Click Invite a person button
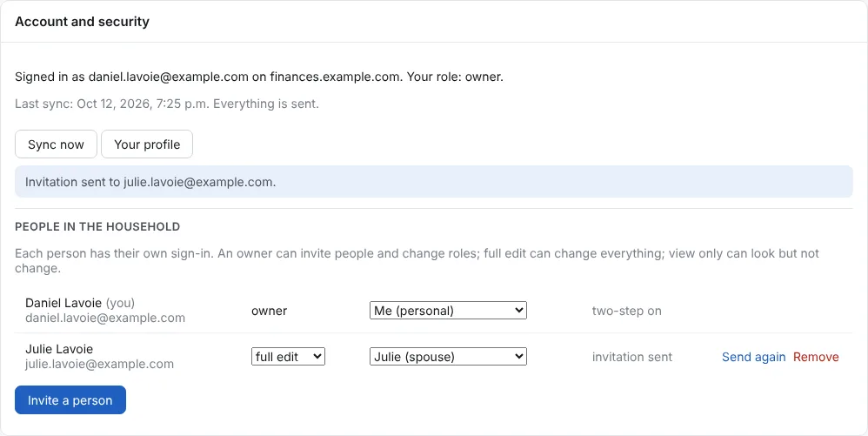The height and width of the screenshot is (436, 868). pyautogui.click(x=70, y=400)
